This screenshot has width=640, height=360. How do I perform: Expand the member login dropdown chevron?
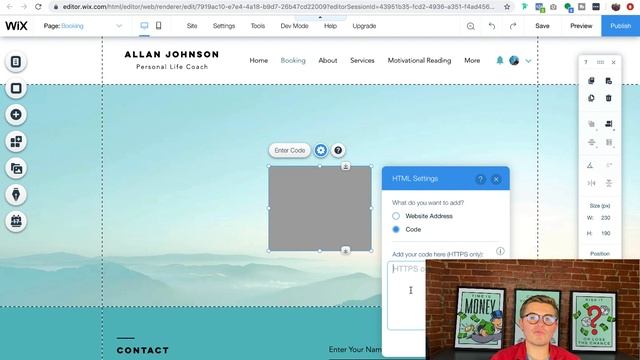tap(528, 61)
